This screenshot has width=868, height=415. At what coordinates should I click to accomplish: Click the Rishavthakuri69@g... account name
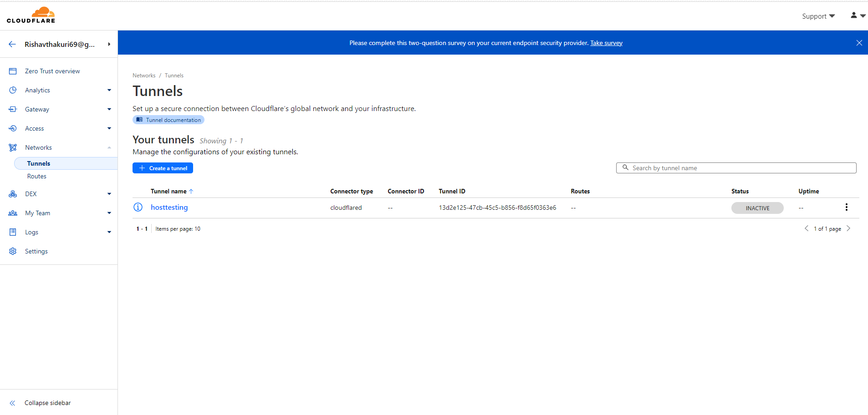(x=60, y=44)
